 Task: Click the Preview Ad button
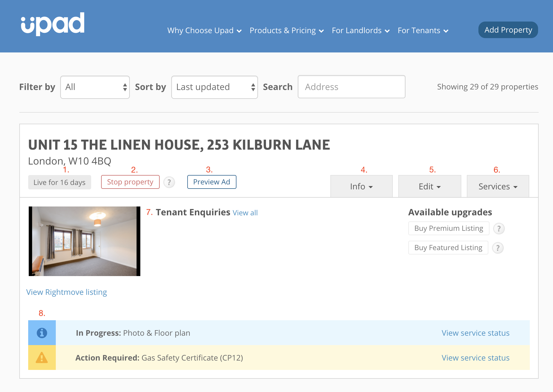212,182
